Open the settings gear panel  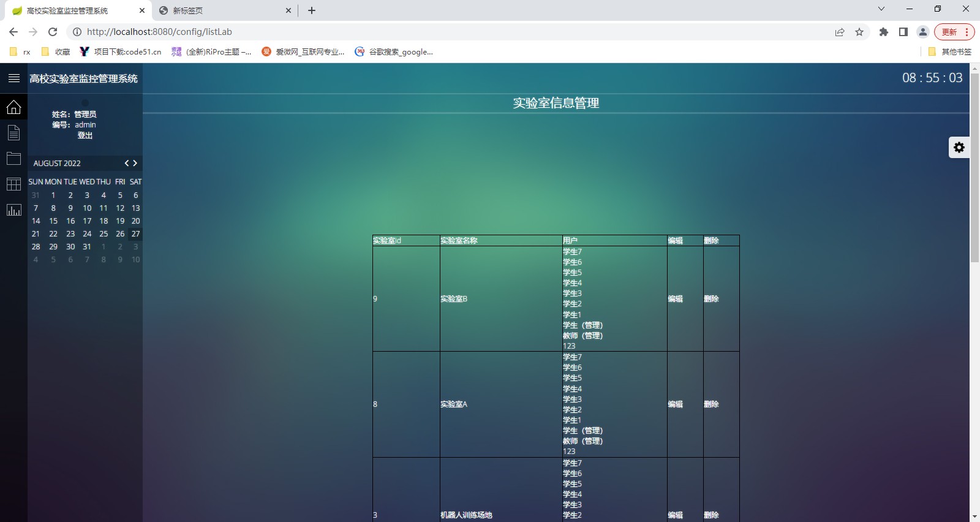pos(959,147)
